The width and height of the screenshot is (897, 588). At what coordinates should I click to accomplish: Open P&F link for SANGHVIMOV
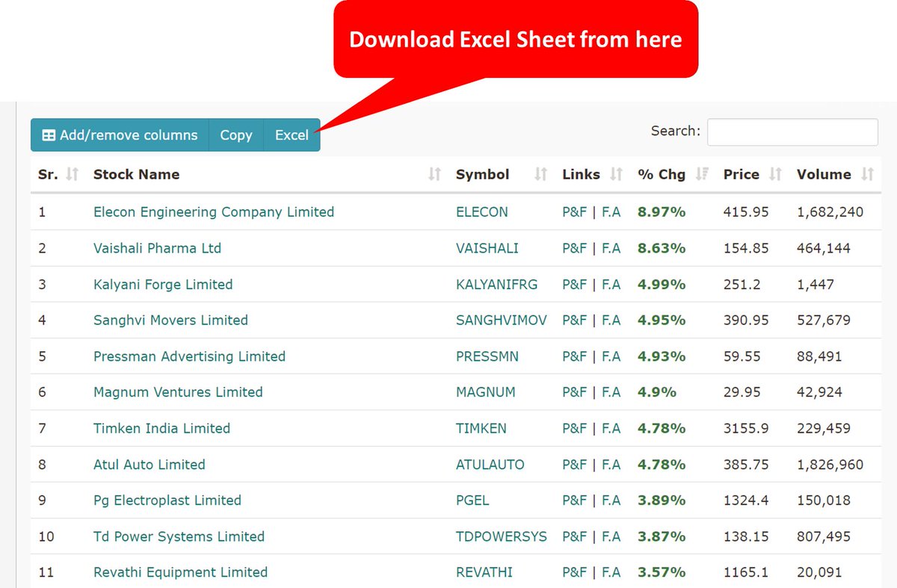pos(574,320)
